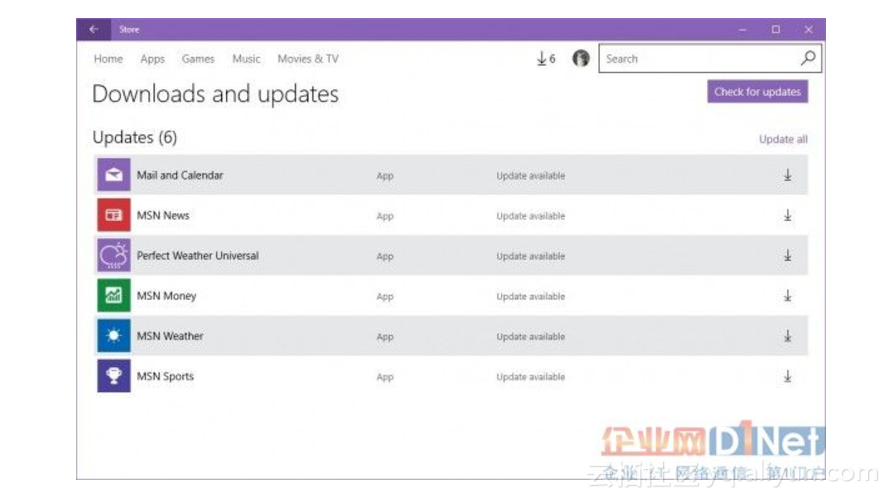Screen dimensions: 890x499
Task: Go to the Games tab
Action: [x=198, y=59]
